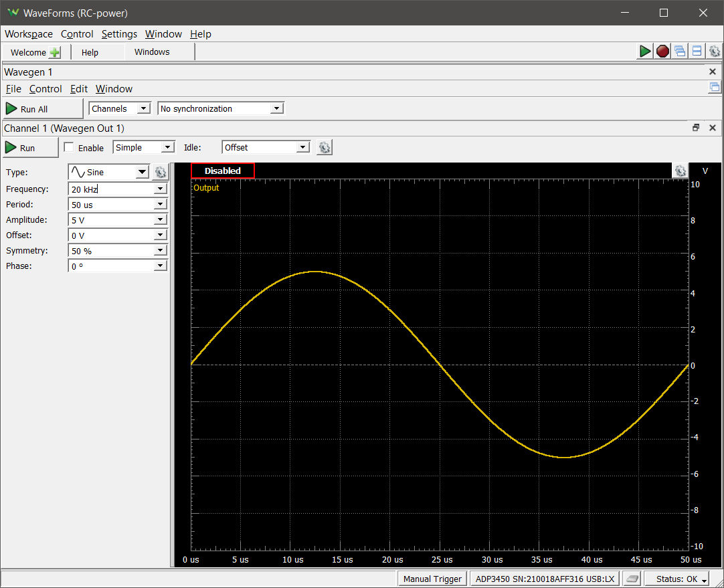
Task: Click the WaveForms logo in title bar
Action: coord(13,13)
